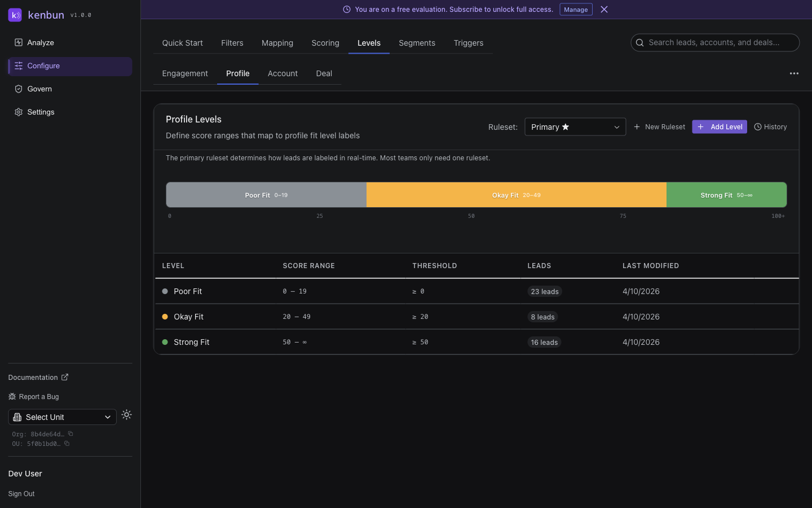This screenshot has width=812, height=508.
Task: Click the Report a Bug insect icon
Action: 12,396
